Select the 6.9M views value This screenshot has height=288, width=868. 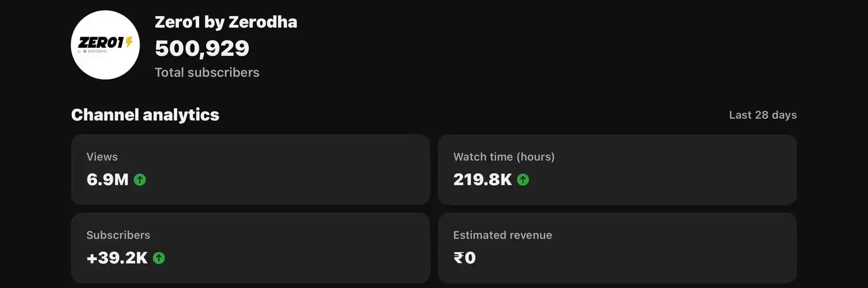[x=107, y=180]
